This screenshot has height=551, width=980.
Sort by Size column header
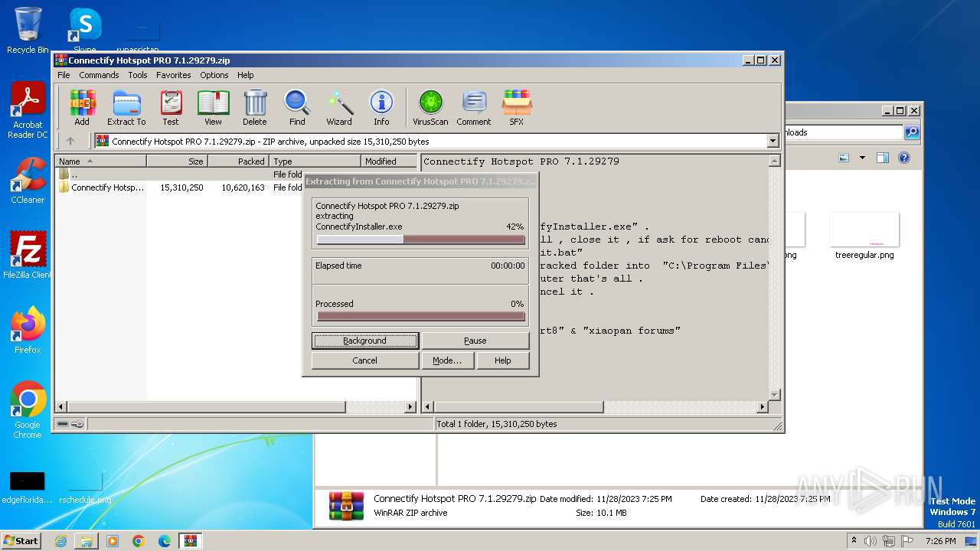point(177,161)
